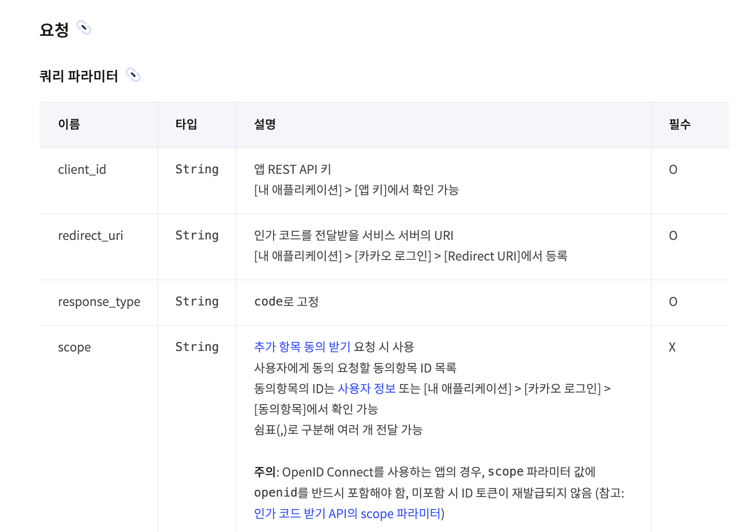Click the openid inline code text
Screen dimensions: 756x532
276,493
